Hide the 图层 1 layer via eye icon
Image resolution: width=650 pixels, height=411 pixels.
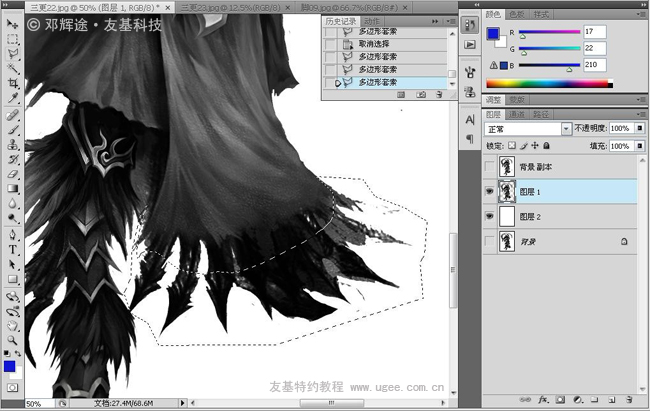point(489,191)
